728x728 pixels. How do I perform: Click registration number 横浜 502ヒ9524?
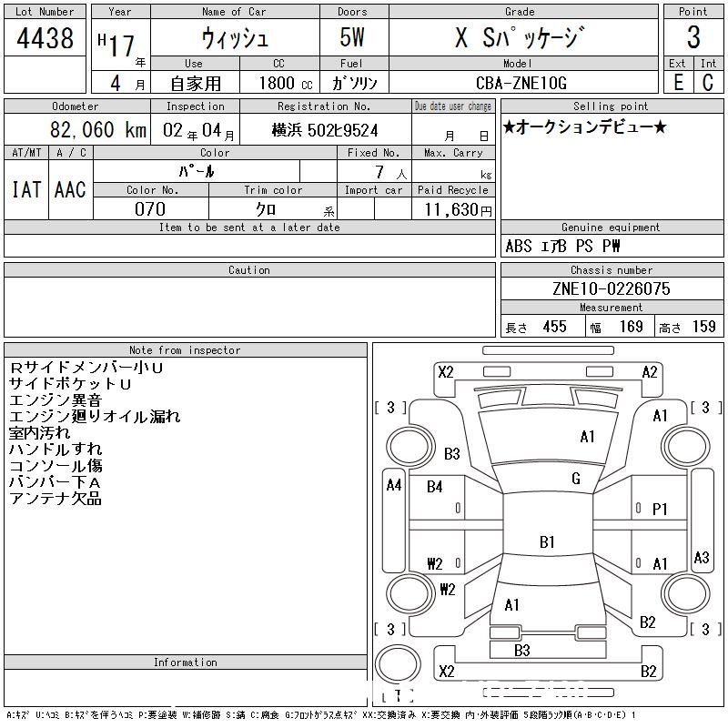click(325, 130)
